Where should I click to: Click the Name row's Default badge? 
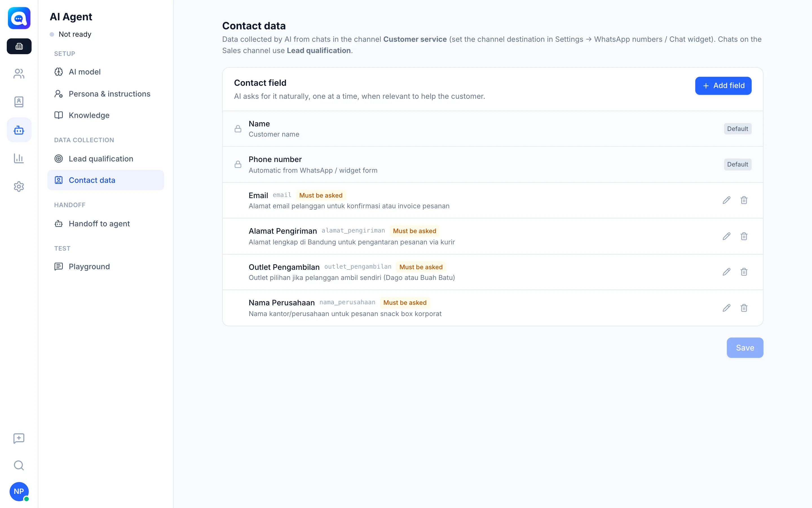[738, 129]
